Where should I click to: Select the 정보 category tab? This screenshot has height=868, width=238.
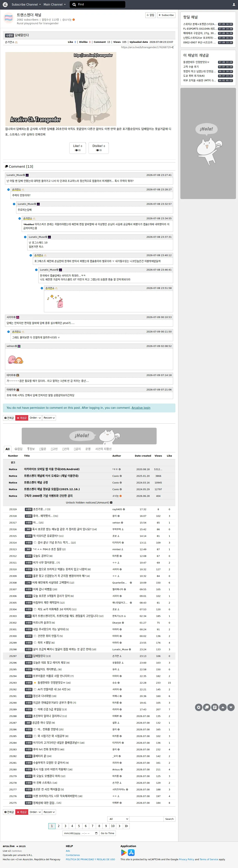click(31, 449)
